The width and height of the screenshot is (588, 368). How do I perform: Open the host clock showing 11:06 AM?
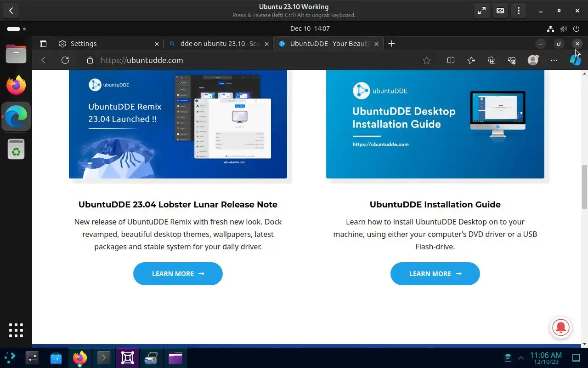(x=546, y=358)
